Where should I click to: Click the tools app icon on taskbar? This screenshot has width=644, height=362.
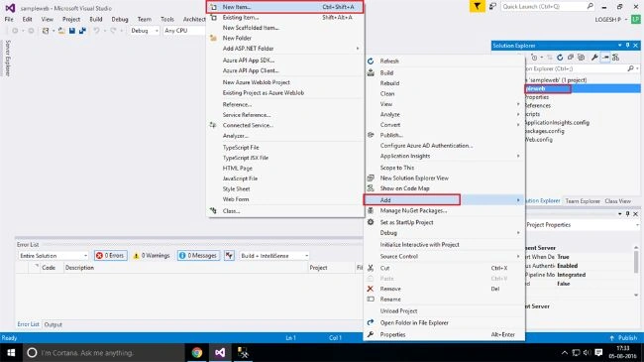pos(243,352)
